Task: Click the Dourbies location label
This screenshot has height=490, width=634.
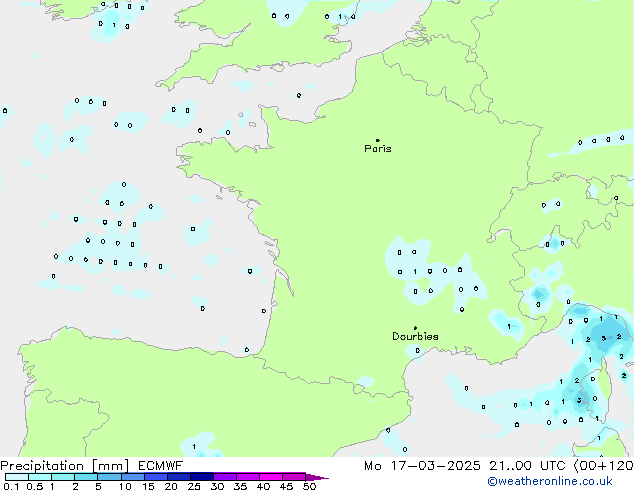Action: click(415, 336)
